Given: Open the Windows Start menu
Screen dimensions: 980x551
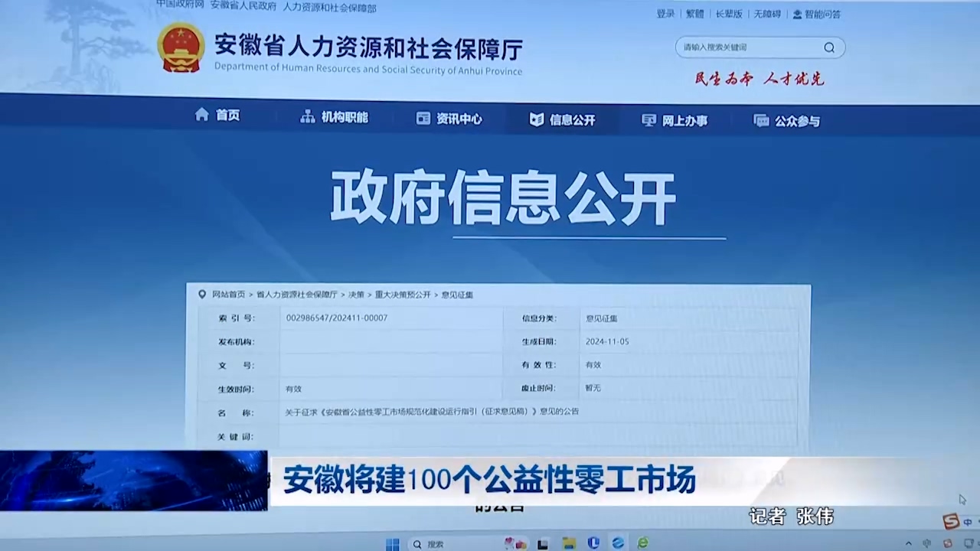Looking at the screenshot, I should (x=393, y=544).
